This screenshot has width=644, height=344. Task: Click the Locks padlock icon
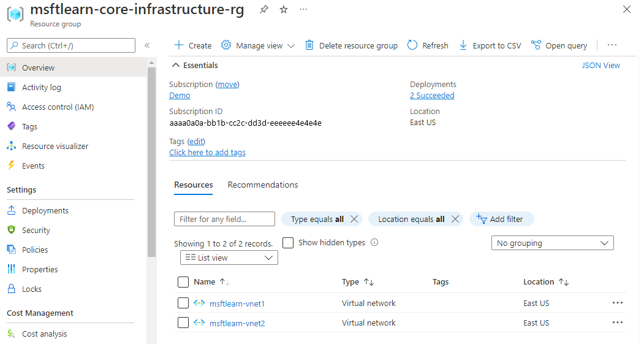coord(12,289)
